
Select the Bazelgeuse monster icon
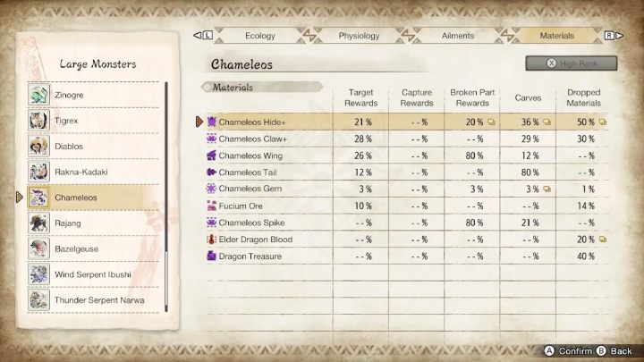click(38, 248)
